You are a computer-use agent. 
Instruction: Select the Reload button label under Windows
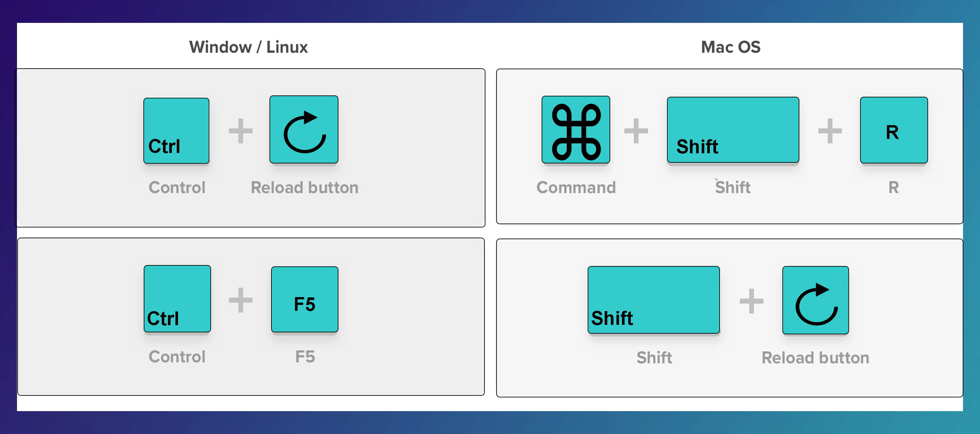(x=304, y=187)
